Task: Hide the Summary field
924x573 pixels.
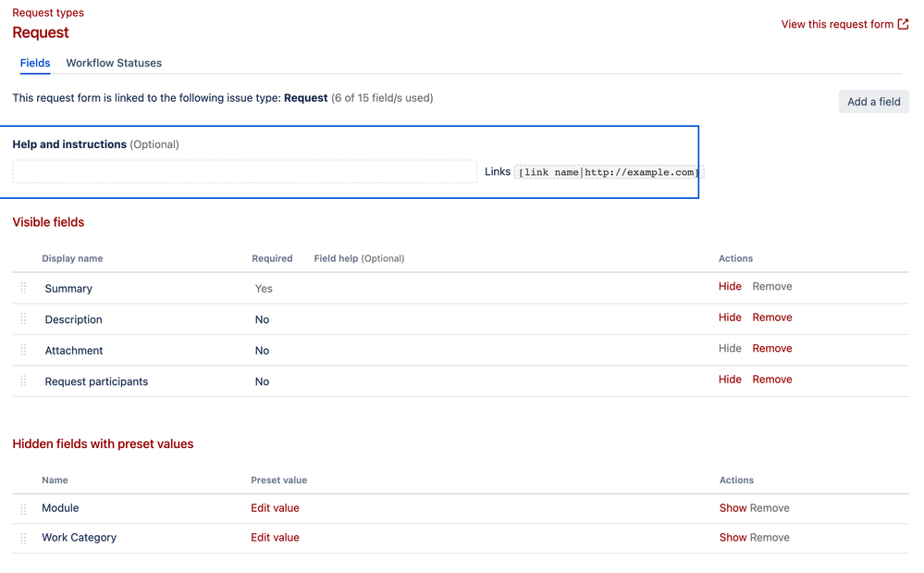Action: point(730,287)
